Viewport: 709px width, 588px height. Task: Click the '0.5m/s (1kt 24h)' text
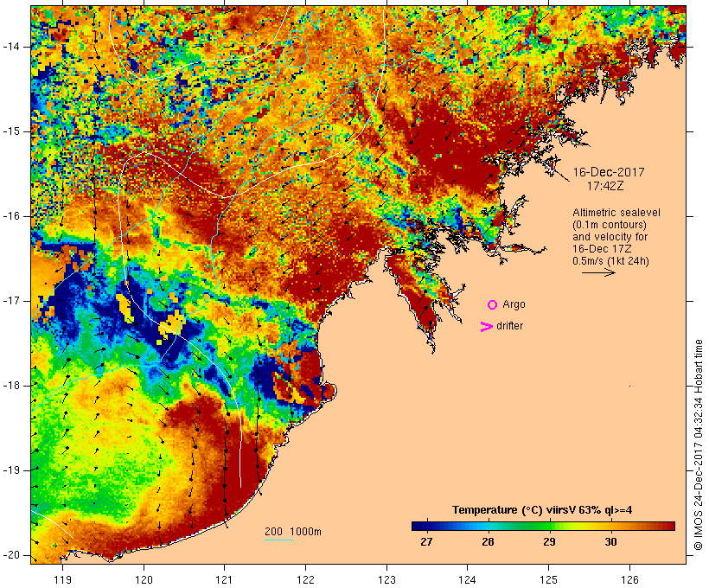click(x=610, y=261)
